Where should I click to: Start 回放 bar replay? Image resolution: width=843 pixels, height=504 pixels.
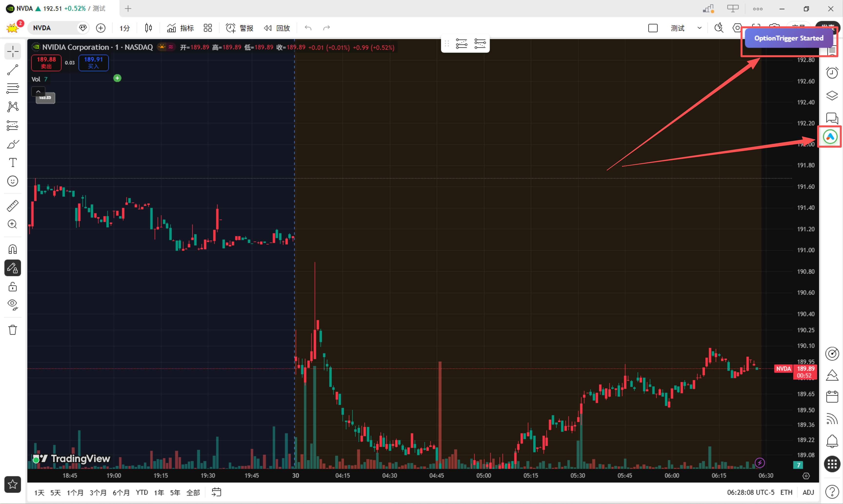point(277,28)
